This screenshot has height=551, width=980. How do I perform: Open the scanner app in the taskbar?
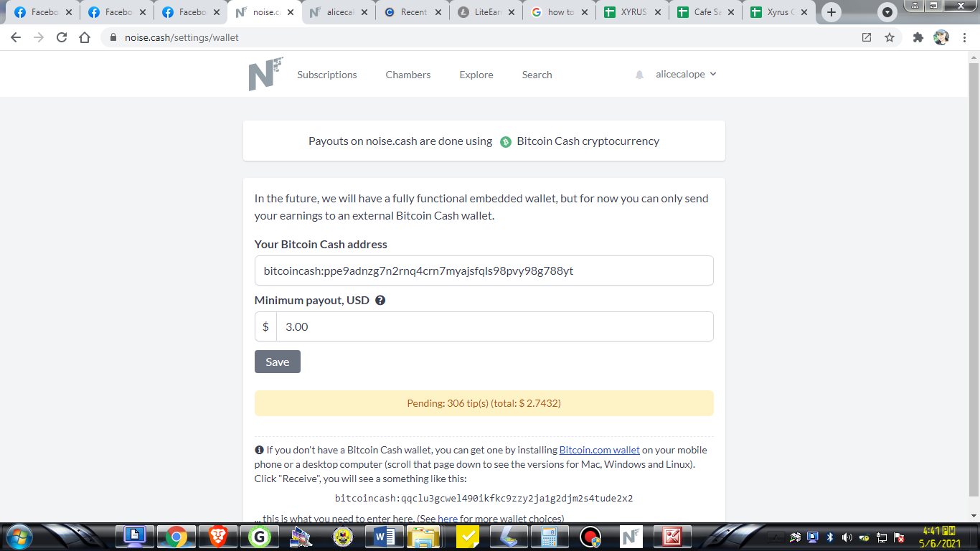coord(508,537)
